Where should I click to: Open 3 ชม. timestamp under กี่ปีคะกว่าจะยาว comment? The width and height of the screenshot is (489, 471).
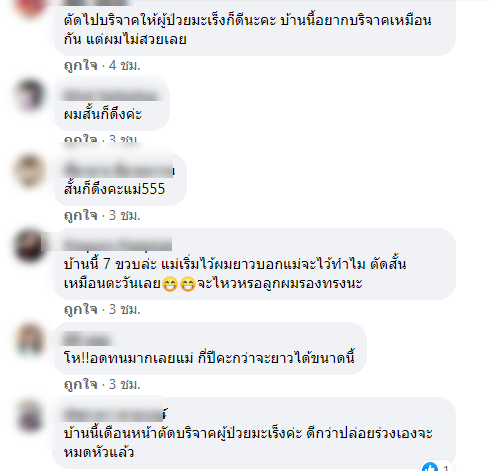124,384
